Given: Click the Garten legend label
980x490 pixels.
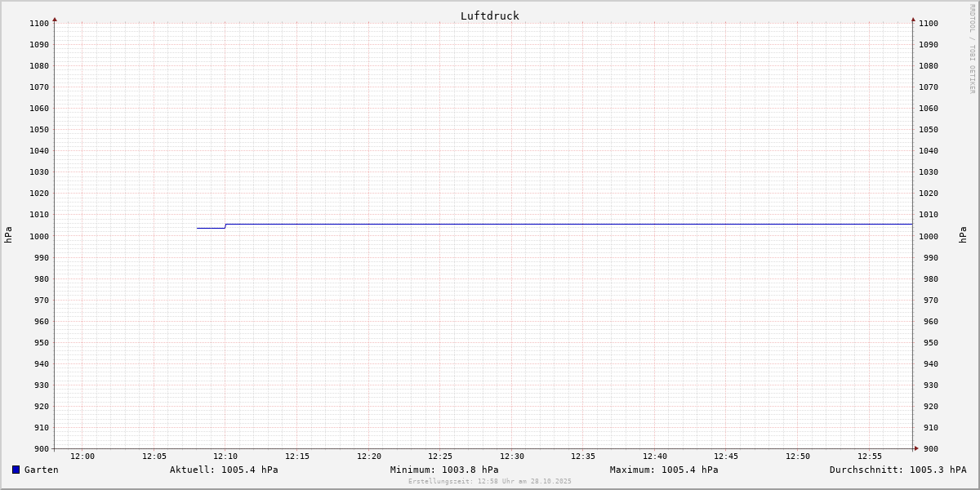Looking at the screenshot, I should click(41, 470).
